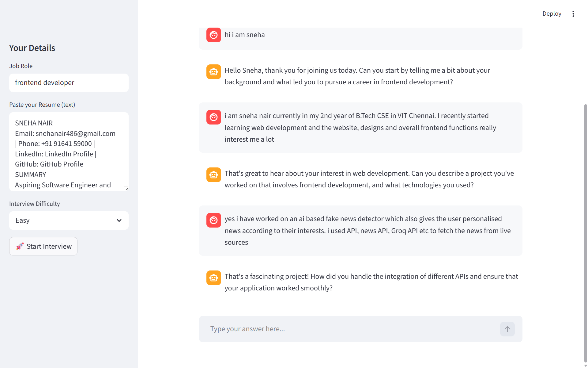Open the Interview Difficulty dropdown

tap(69, 220)
